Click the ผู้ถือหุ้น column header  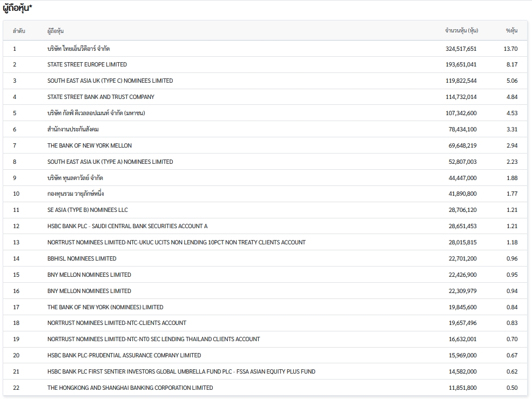click(x=56, y=31)
